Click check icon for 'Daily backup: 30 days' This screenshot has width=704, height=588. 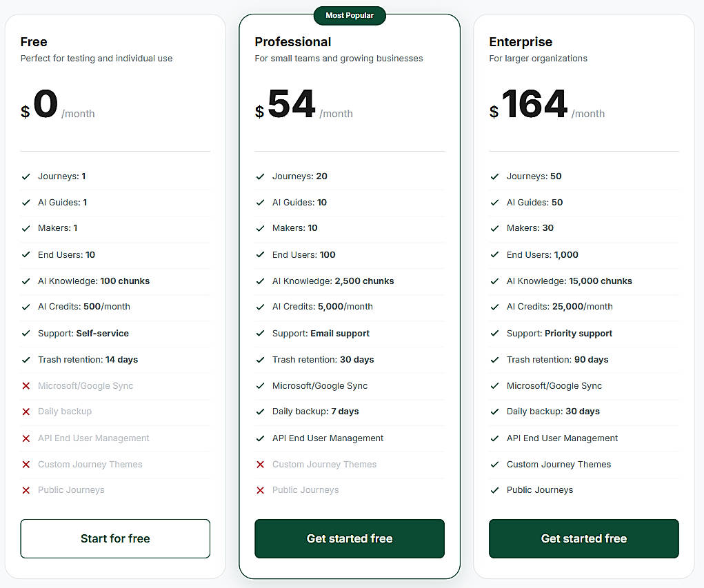click(x=495, y=412)
